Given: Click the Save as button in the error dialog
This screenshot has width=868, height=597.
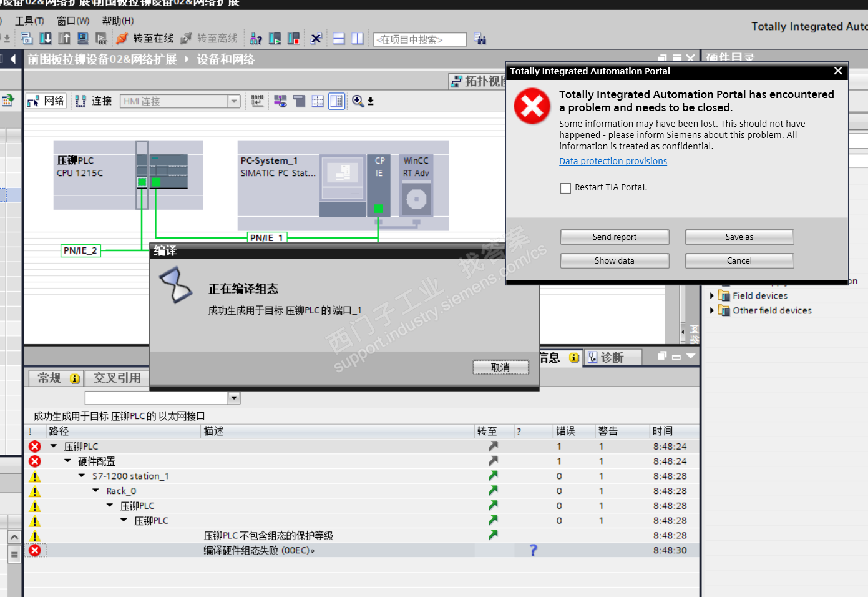Looking at the screenshot, I should coord(739,237).
